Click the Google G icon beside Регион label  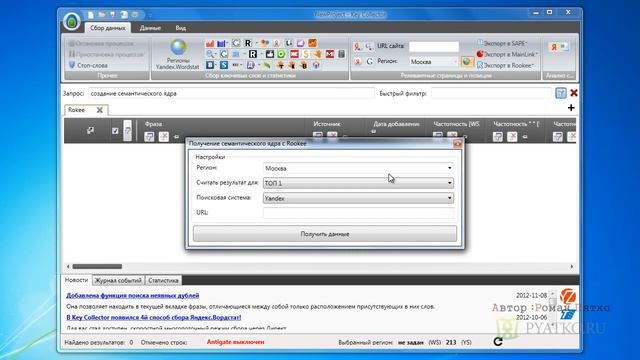(x=370, y=61)
